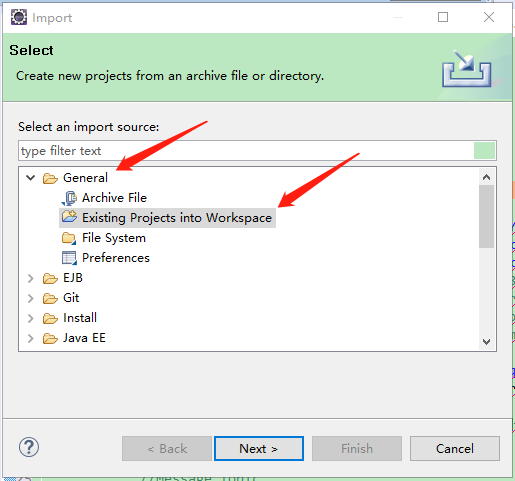Viewport: 515px width, 481px height.
Task: Click the tree scrollbar up arrow
Action: pyautogui.click(x=486, y=177)
